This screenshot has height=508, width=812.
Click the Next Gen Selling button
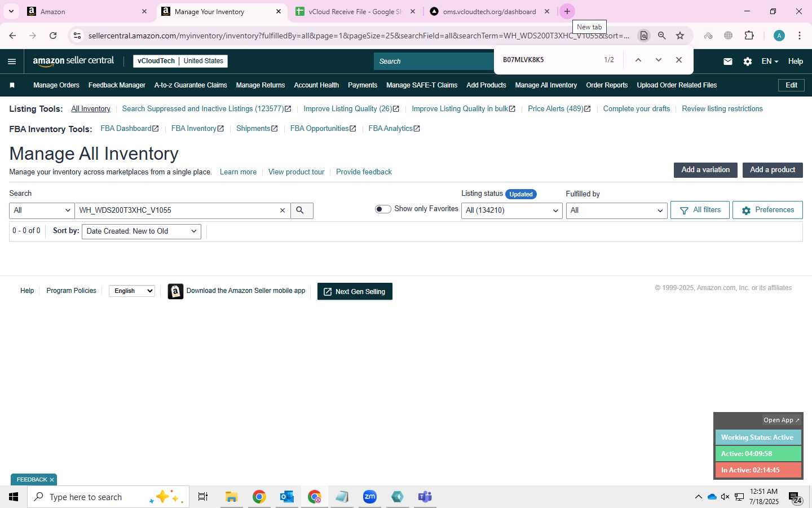355,291
